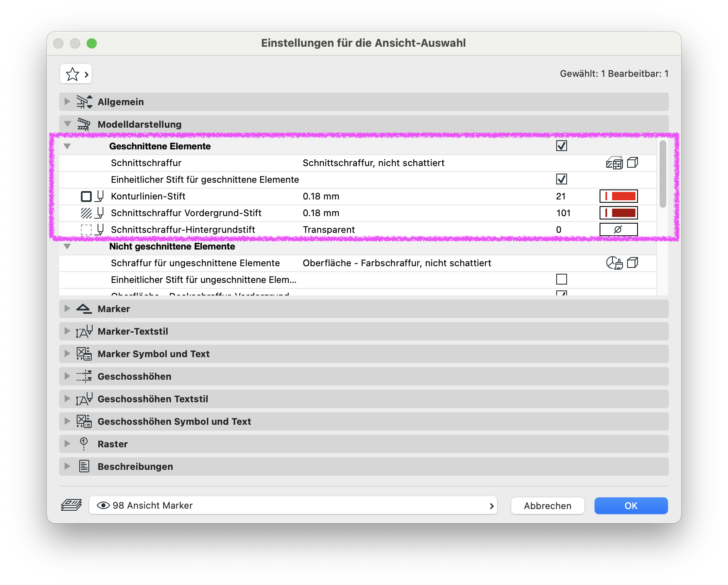728x585 pixels.
Task: Click the Allgemein panel header label
Action: [120, 102]
